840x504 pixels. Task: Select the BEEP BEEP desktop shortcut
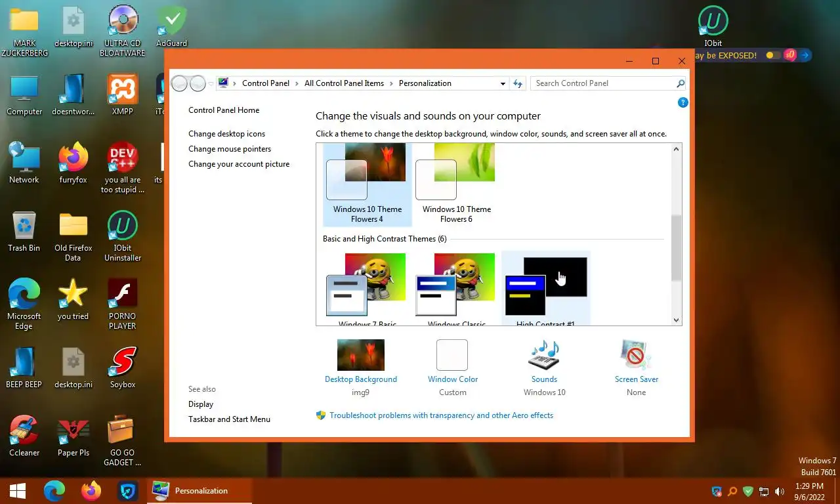pyautogui.click(x=24, y=367)
